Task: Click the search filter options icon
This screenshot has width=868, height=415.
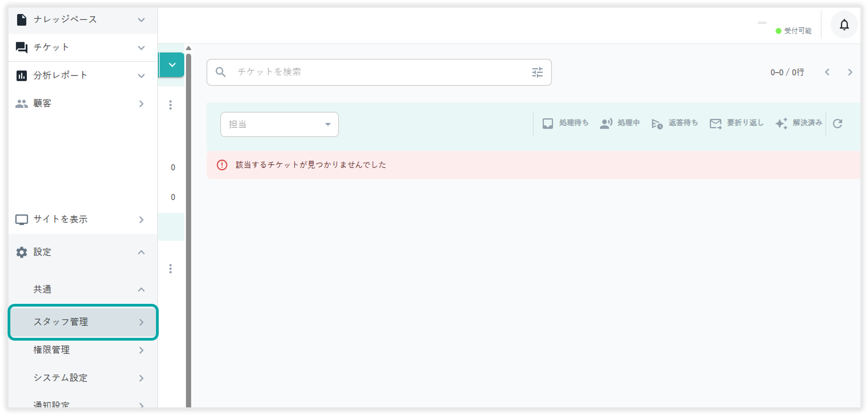Action: (537, 72)
